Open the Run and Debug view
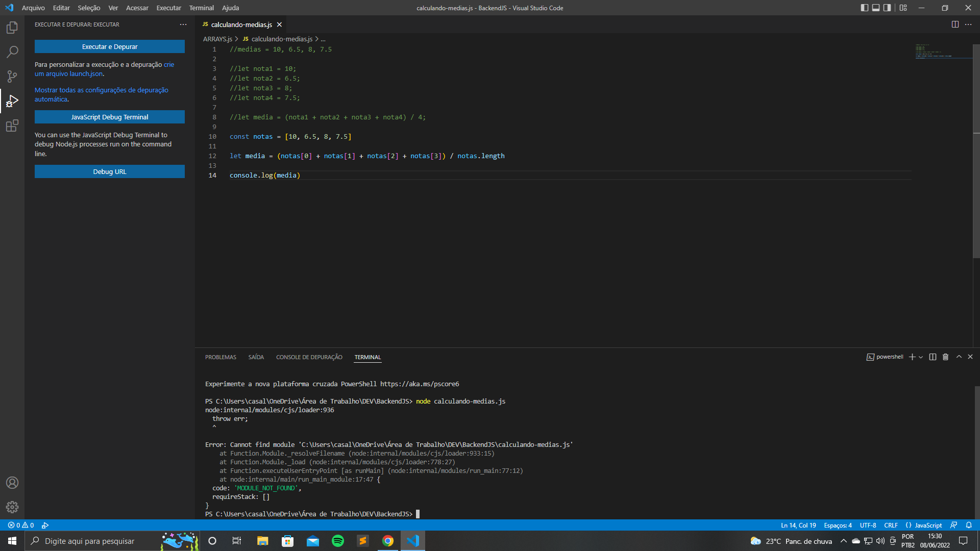The width and height of the screenshot is (980, 551). [x=12, y=101]
